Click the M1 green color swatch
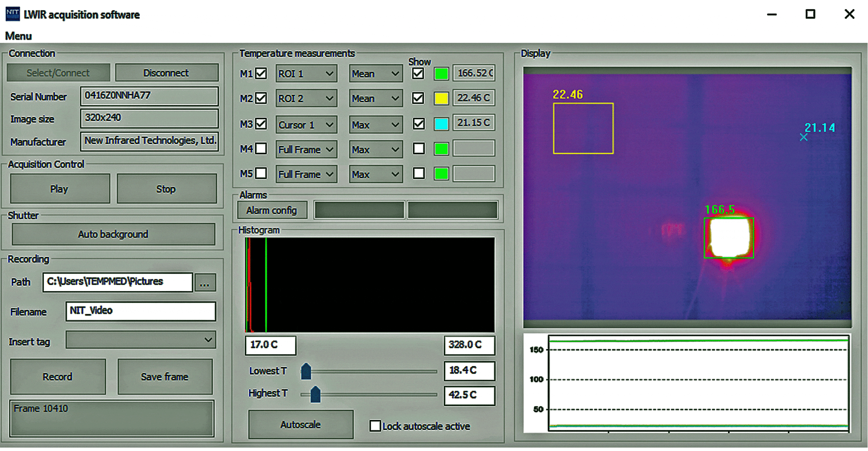Screen dimensions: 868x451 coord(441,74)
